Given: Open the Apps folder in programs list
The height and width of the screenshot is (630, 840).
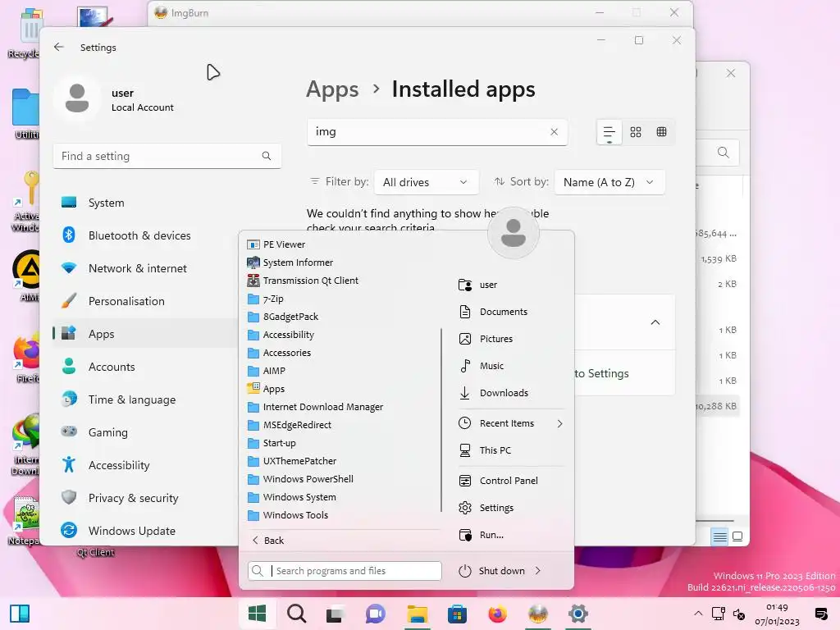Looking at the screenshot, I should click(x=266, y=389).
